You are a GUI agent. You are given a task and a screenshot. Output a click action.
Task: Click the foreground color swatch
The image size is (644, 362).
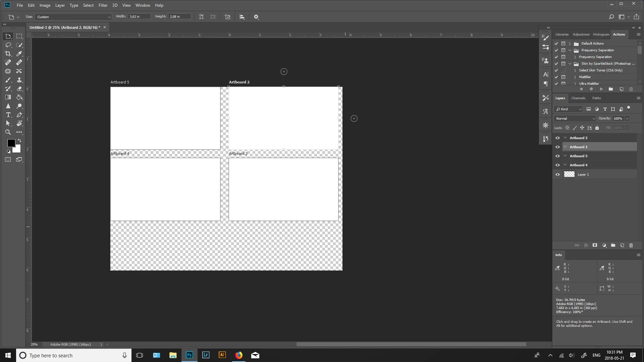point(11,143)
